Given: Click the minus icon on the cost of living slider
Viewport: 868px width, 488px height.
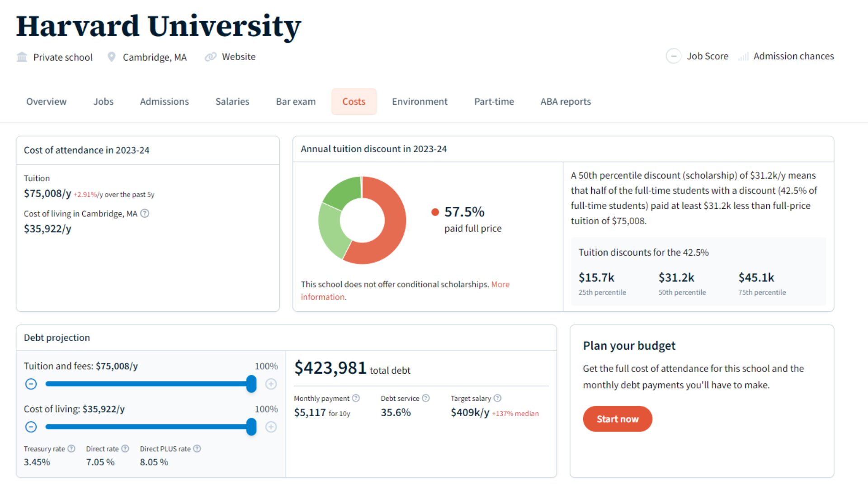Looking at the screenshot, I should click(x=31, y=427).
